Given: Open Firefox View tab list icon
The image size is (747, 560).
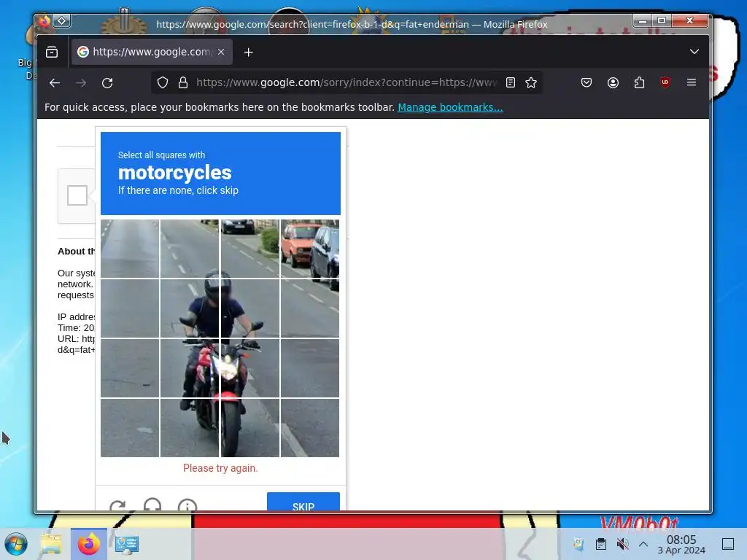Looking at the screenshot, I should pyautogui.click(x=52, y=52).
